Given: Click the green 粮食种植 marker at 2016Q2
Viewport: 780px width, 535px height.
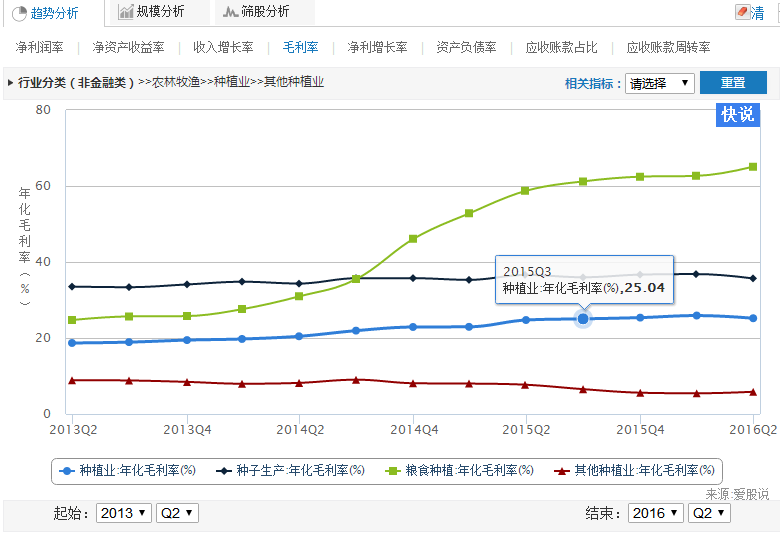Looking at the screenshot, I should click(x=753, y=167).
